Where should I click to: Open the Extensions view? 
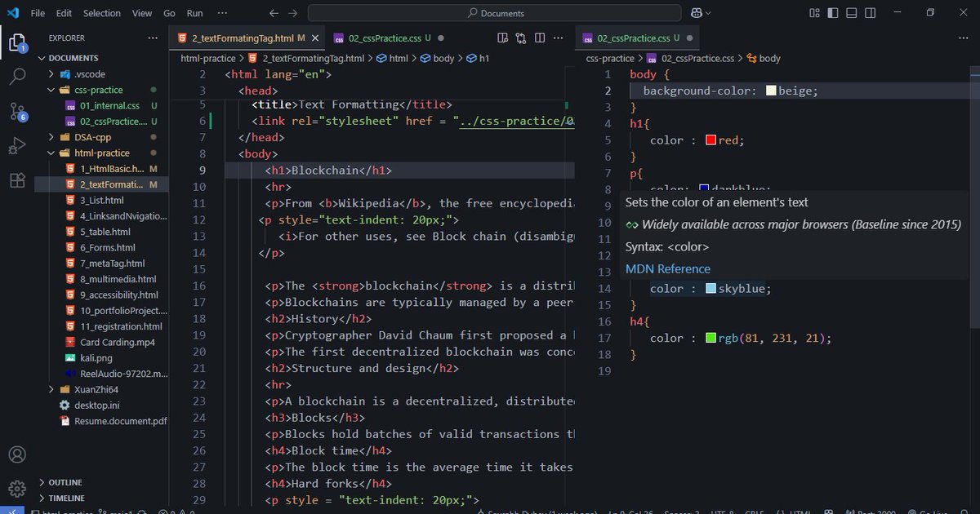tap(17, 180)
